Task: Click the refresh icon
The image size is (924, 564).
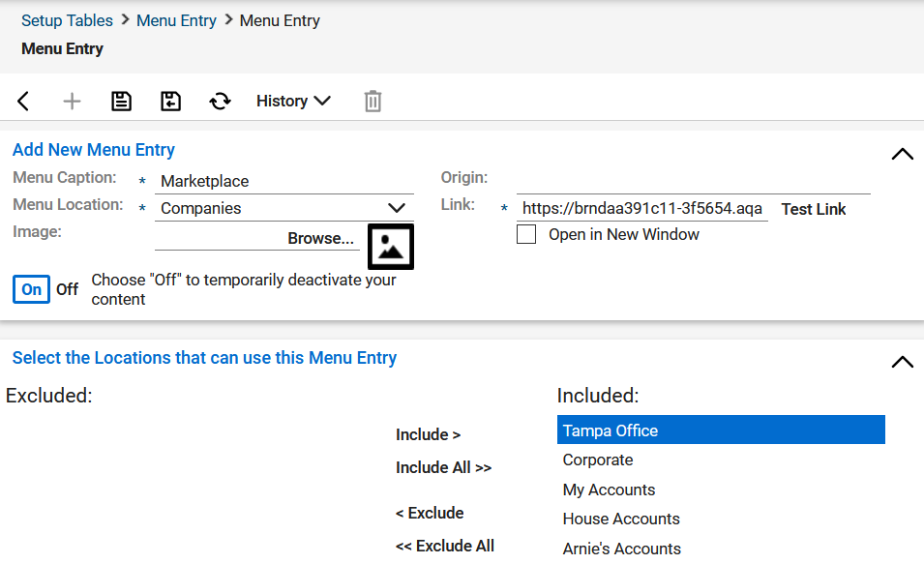Action: [x=221, y=102]
